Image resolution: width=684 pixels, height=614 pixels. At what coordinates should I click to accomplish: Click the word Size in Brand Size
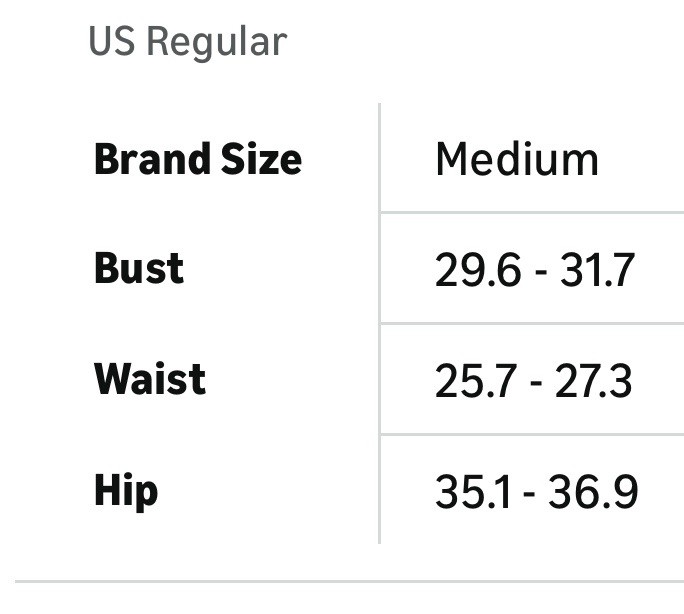coord(261,160)
